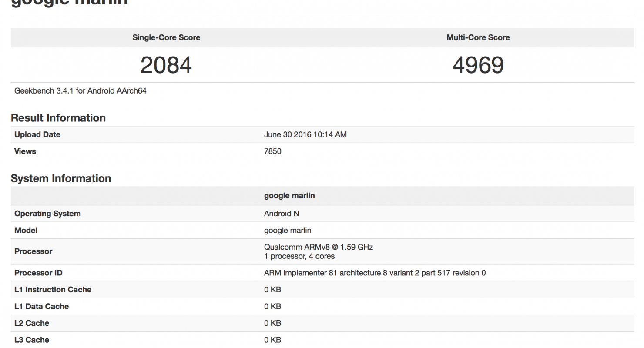Click the Views row label
644x348 pixels.
(x=25, y=151)
